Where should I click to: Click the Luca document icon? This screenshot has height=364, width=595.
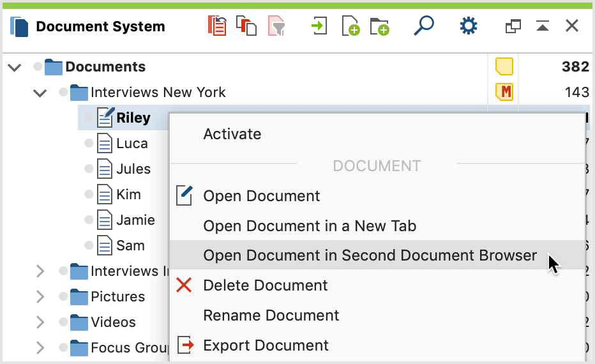(x=104, y=144)
